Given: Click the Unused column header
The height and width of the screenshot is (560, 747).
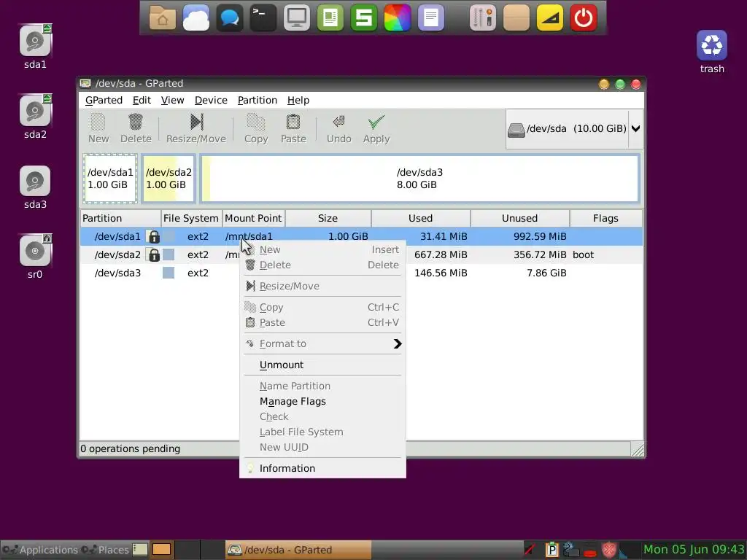Looking at the screenshot, I should tap(519, 219).
